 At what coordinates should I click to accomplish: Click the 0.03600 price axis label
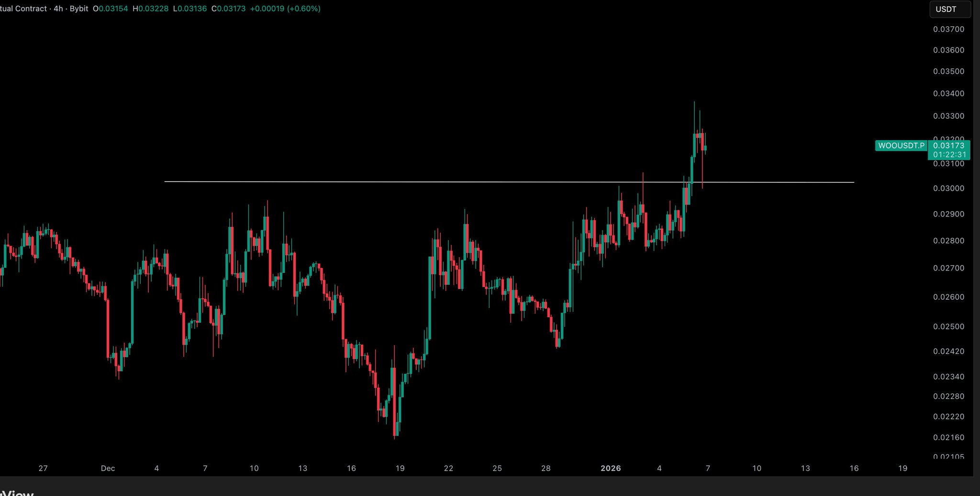click(948, 50)
